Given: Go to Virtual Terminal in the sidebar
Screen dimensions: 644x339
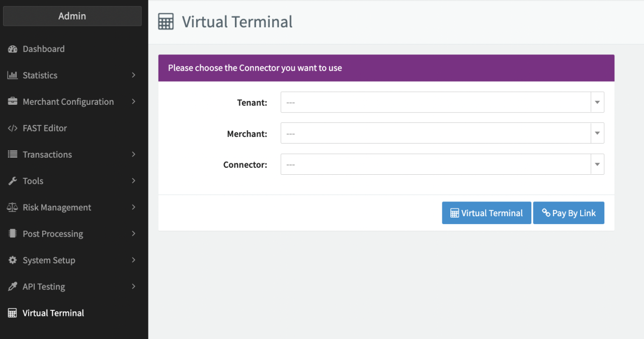Looking at the screenshot, I should click(53, 313).
